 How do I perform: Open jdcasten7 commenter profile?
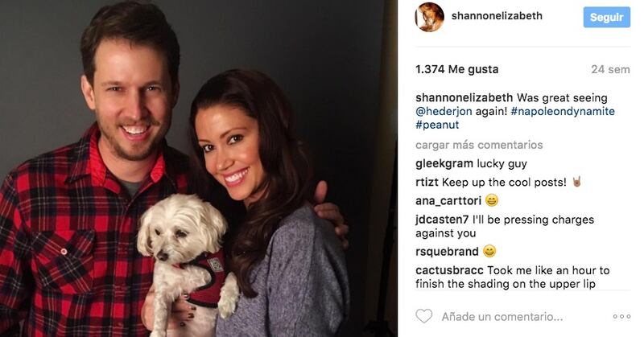point(442,220)
